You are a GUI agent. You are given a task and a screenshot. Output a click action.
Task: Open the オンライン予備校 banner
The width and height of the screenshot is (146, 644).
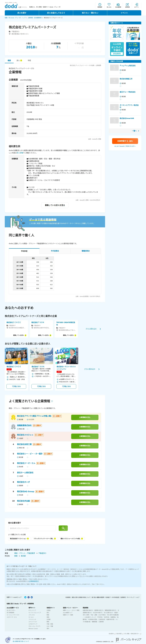tap(117, 49)
